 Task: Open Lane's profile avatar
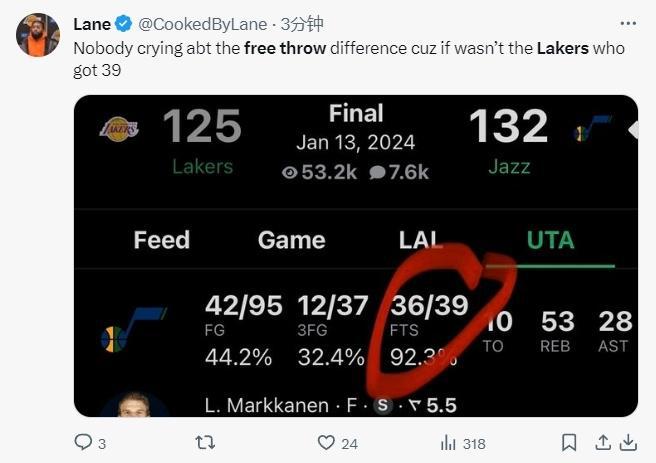coord(38,35)
